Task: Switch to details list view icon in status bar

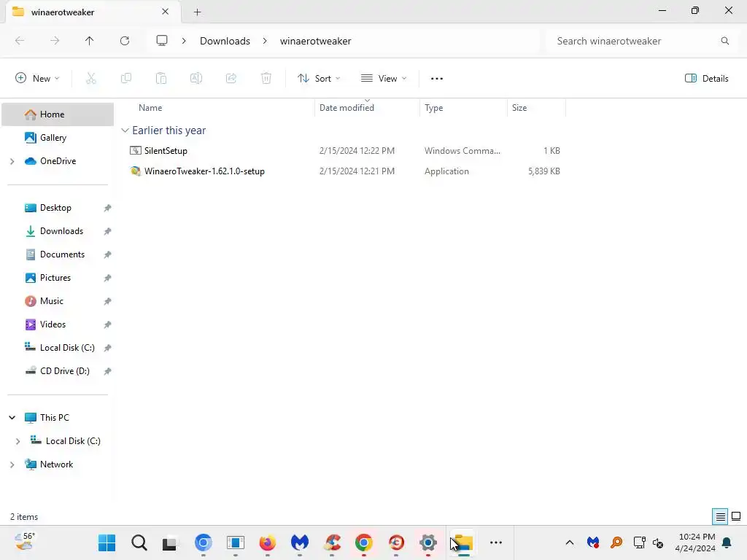Action: pos(720,517)
